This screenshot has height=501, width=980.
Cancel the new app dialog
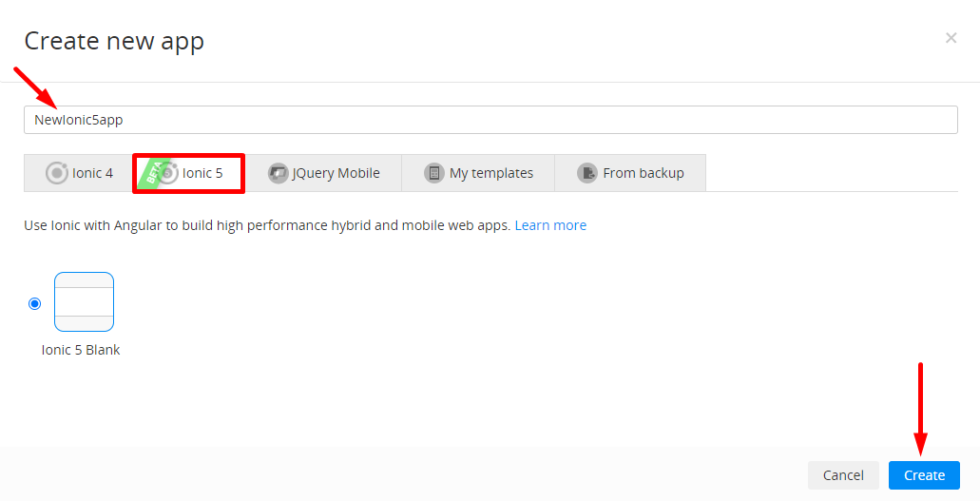tap(843, 475)
